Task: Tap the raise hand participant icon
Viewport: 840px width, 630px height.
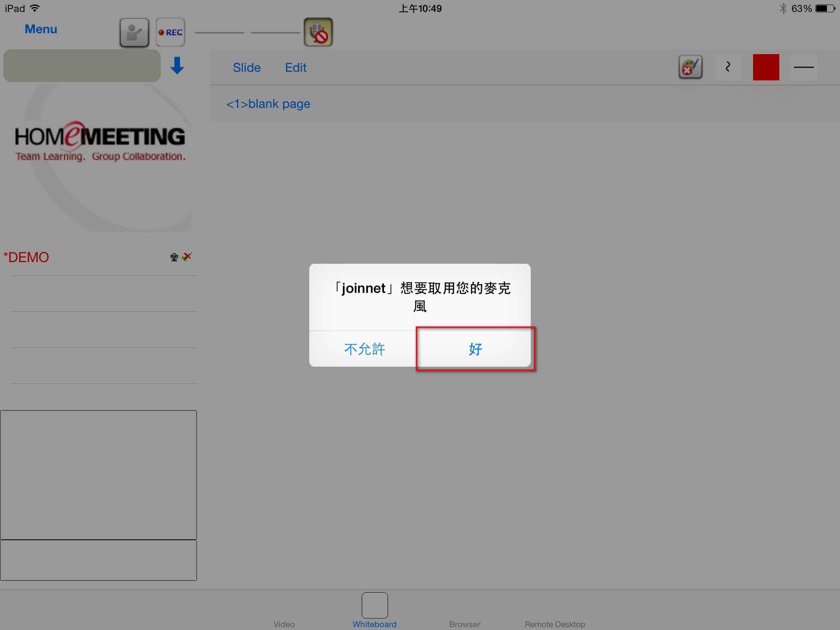Action: click(134, 32)
